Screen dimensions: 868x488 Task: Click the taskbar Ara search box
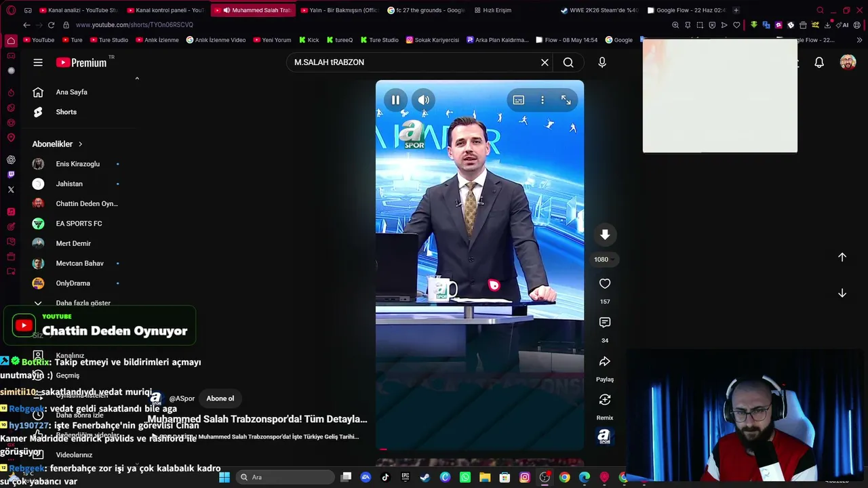tap(285, 477)
